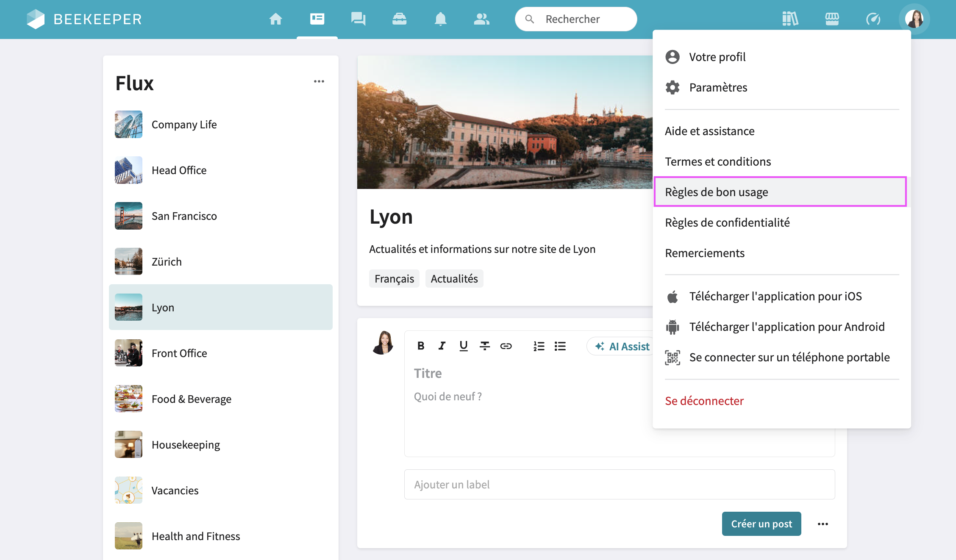Open the marketplace store icon
Viewport: 956px width, 560px height.
pyautogui.click(x=832, y=19)
